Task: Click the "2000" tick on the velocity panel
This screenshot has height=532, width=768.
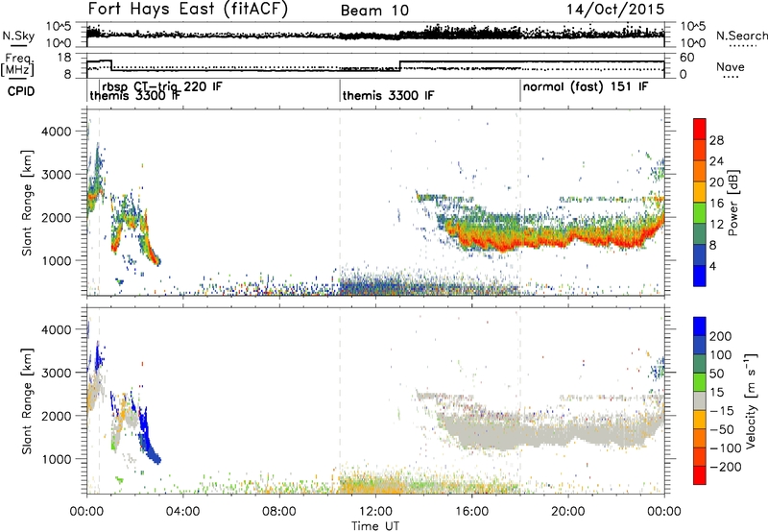Action: [56, 416]
